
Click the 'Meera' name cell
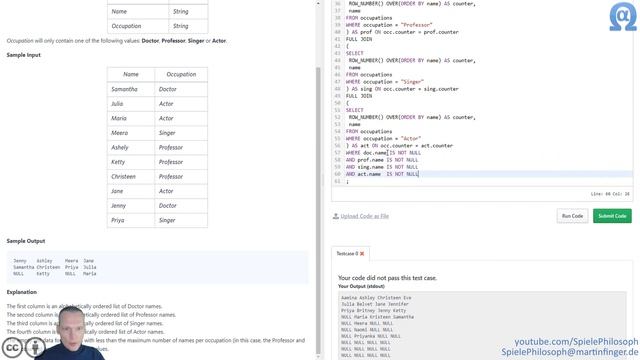tap(131, 133)
